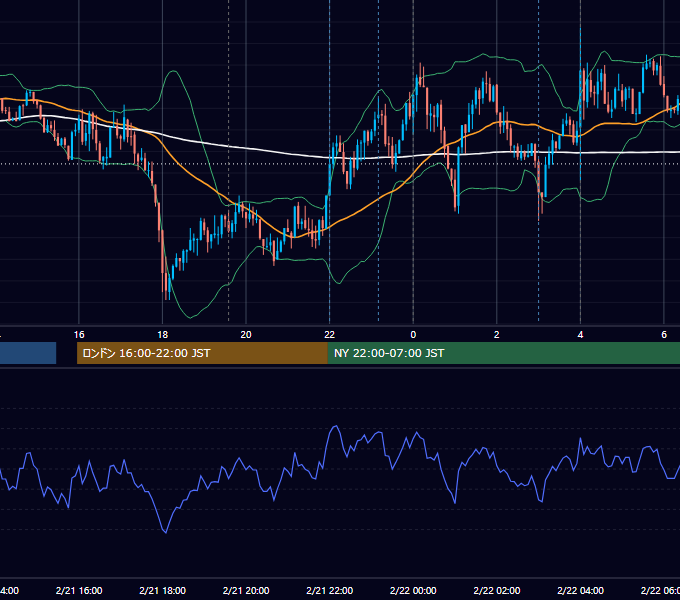
Task: Click the 2/22 02:00 time label
Action: [497, 590]
